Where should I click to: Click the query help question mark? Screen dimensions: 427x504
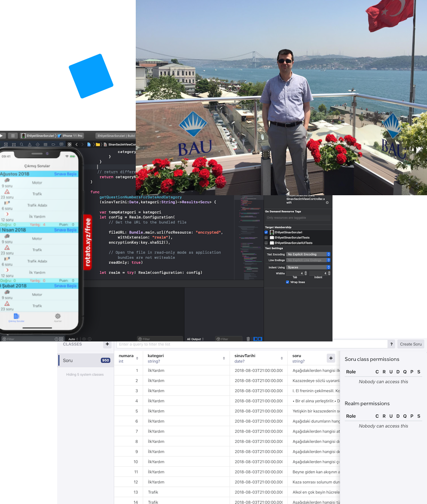[391, 344]
